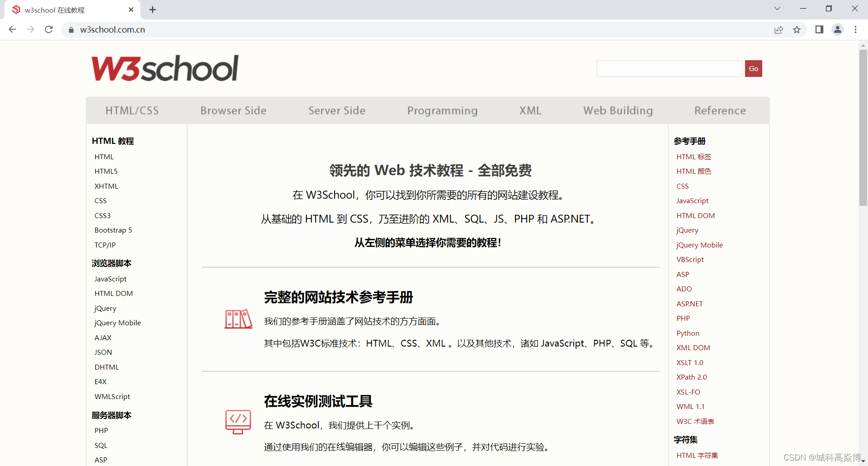Viewport: 868px width, 466px height.
Task: Reload the page with refresh icon
Action: pyautogui.click(x=49, y=29)
